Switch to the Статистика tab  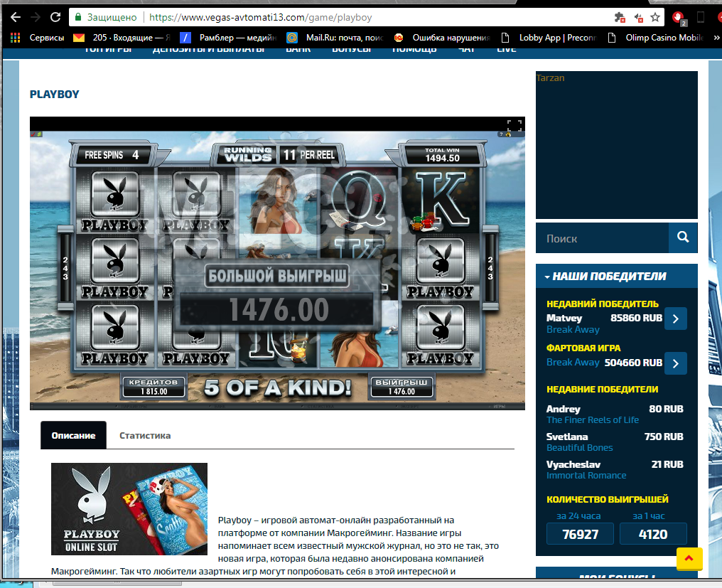click(145, 435)
